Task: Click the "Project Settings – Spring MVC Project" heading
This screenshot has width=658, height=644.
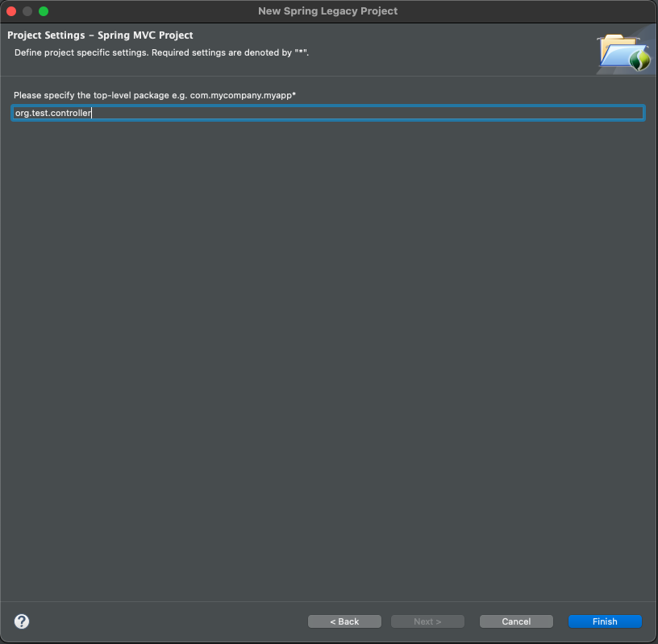Action: click(100, 35)
